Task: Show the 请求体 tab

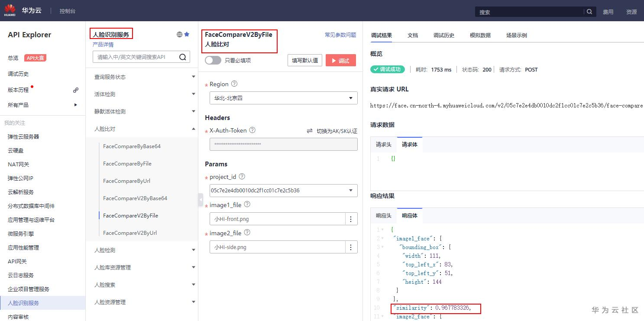Action: click(x=410, y=145)
